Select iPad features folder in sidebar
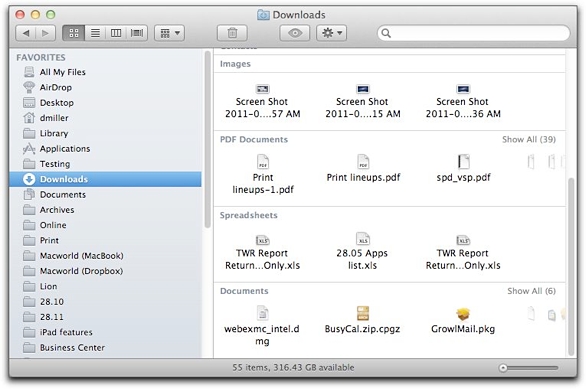 coord(105,333)
